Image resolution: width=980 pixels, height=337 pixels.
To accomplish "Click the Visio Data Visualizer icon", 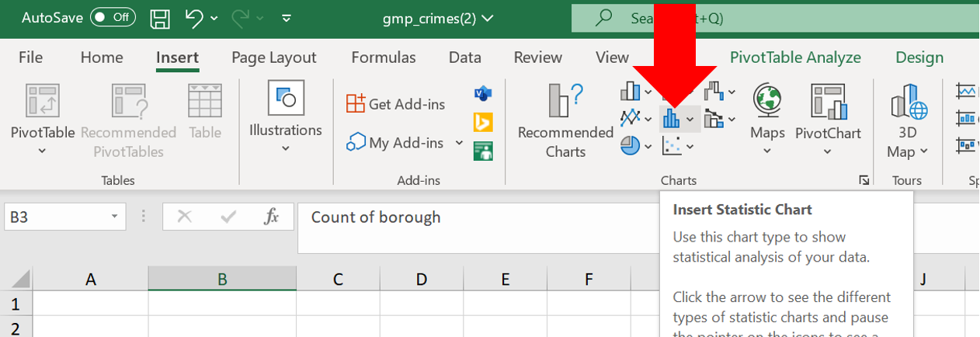I will (483, 93).
